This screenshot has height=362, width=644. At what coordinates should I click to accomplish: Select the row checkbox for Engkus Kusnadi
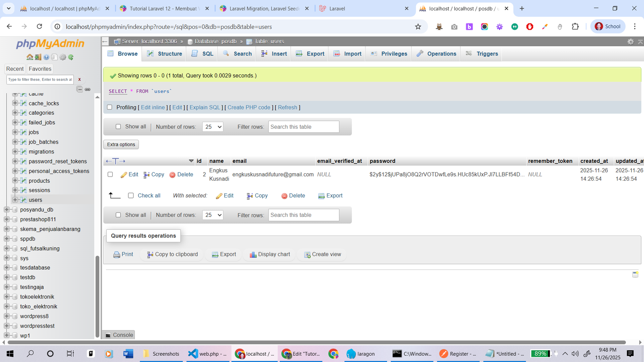[110, 175]
